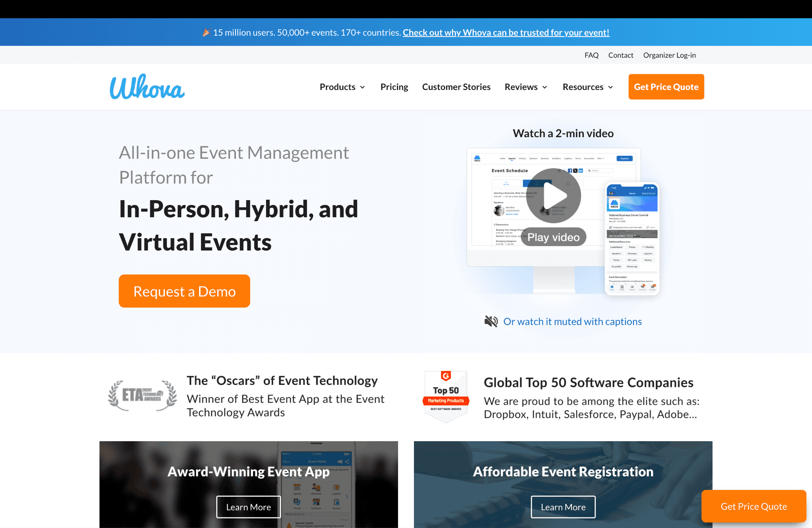812x528 pixels.
Task: Click the Affordable Event Registration card heading
Action: pyautogui.click(x=563, y=471)
